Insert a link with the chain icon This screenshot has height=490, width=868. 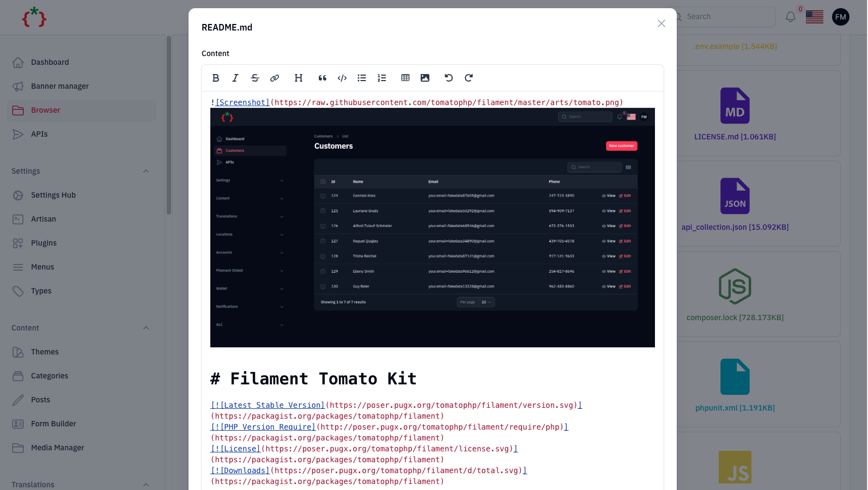[275, 78]
